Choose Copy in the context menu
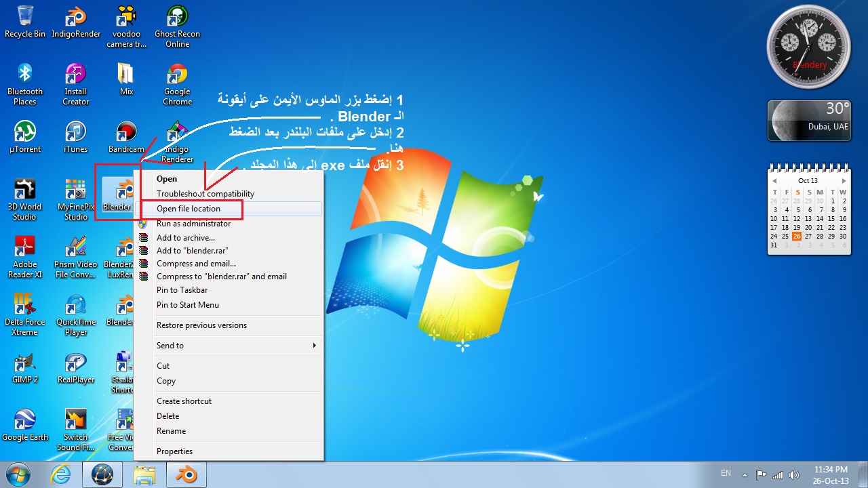Image resolution: width=868 pixels, height=488 pixels. (229, 381)
